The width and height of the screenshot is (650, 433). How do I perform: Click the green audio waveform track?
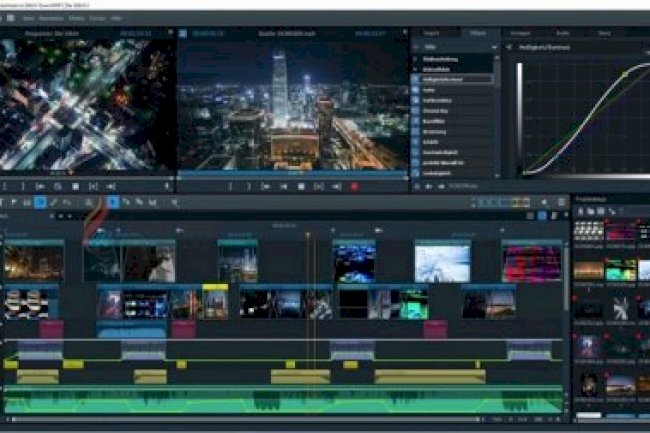pyautogui.click(x=284, y=400)
